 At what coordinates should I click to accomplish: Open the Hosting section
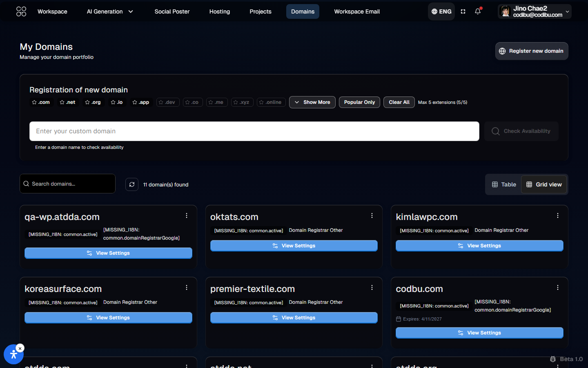coord(220,11)
